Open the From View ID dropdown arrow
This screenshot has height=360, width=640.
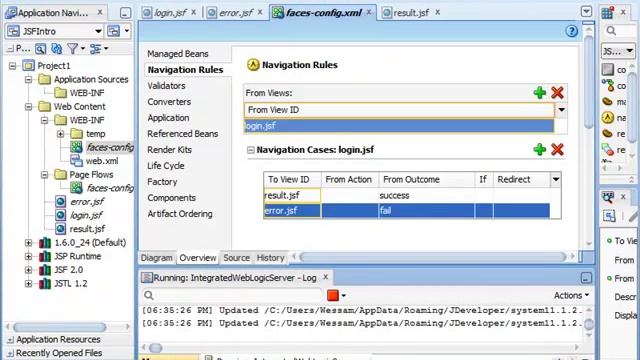click(561, 110)
